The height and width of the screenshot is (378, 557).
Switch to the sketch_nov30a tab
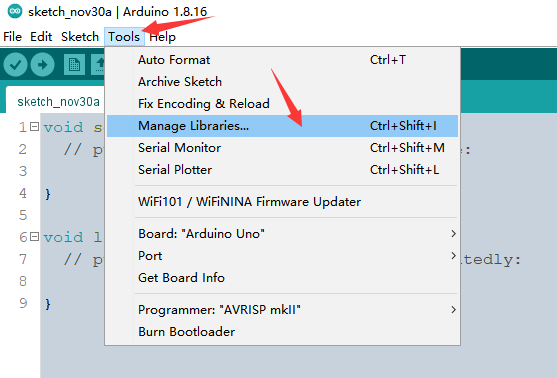click(58, 102)
